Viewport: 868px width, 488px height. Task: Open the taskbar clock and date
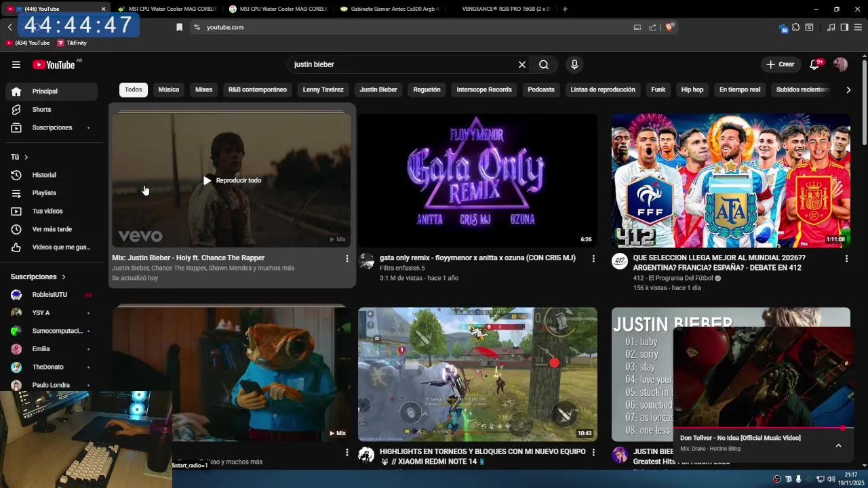coord(850,479)
